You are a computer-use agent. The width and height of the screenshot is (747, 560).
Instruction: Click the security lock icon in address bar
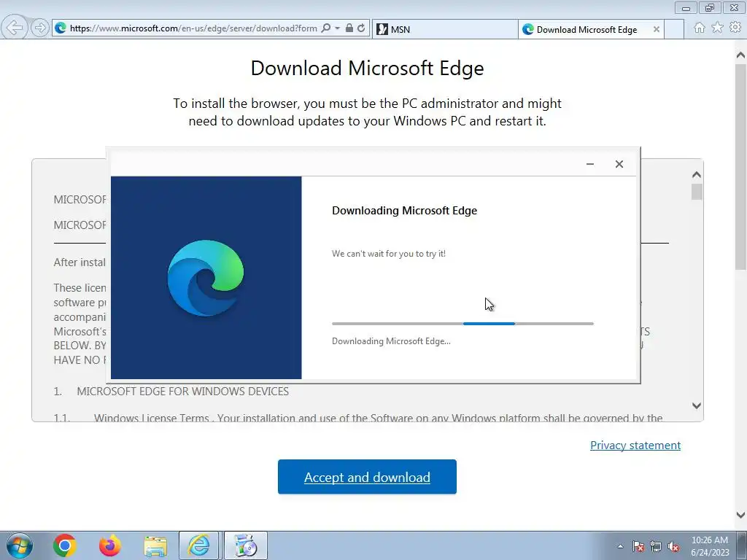[349, 28]
